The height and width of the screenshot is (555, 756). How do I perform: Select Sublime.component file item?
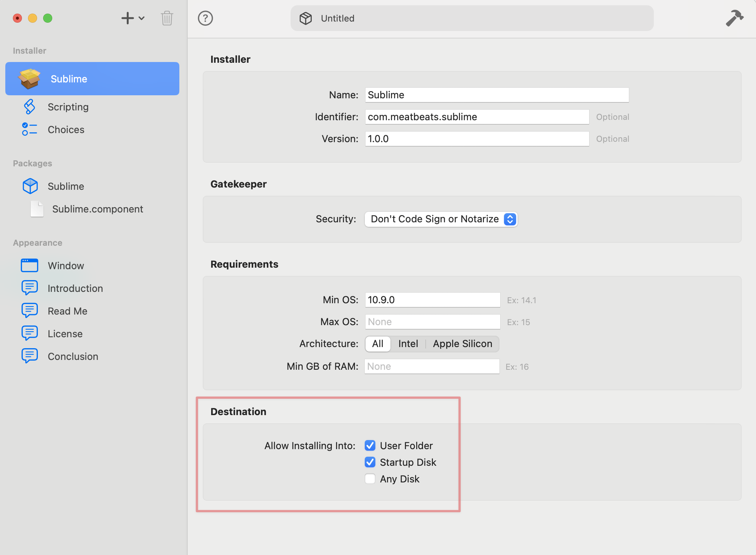[x=97, y=209]
